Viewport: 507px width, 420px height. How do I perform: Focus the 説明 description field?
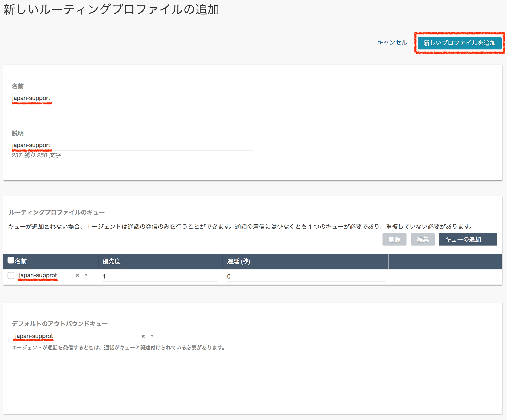pos(97,145)
